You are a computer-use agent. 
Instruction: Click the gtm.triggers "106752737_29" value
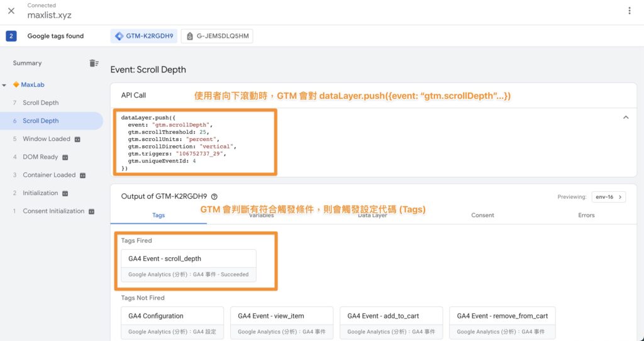coord(201,154)
